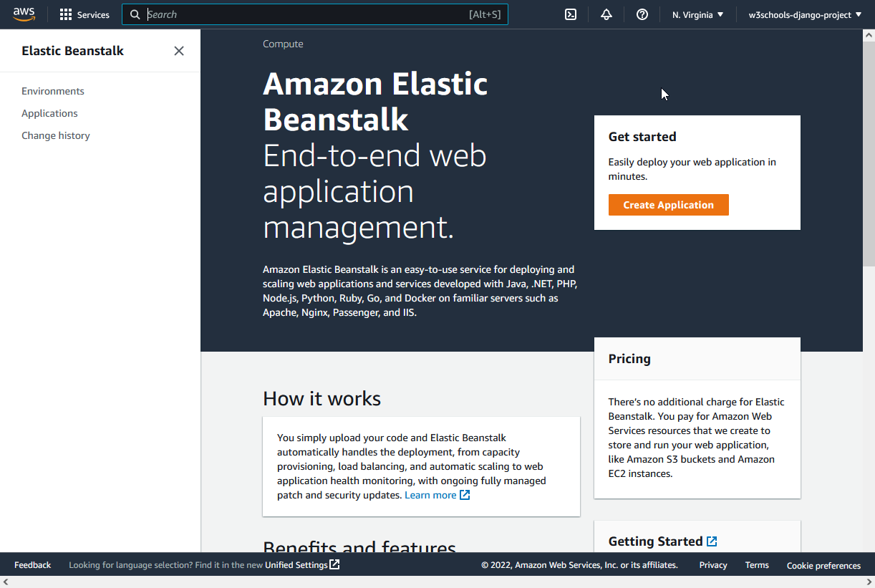Open the notifications bell icon
This screenshot has height=588, width=875.
click(606, 14)
